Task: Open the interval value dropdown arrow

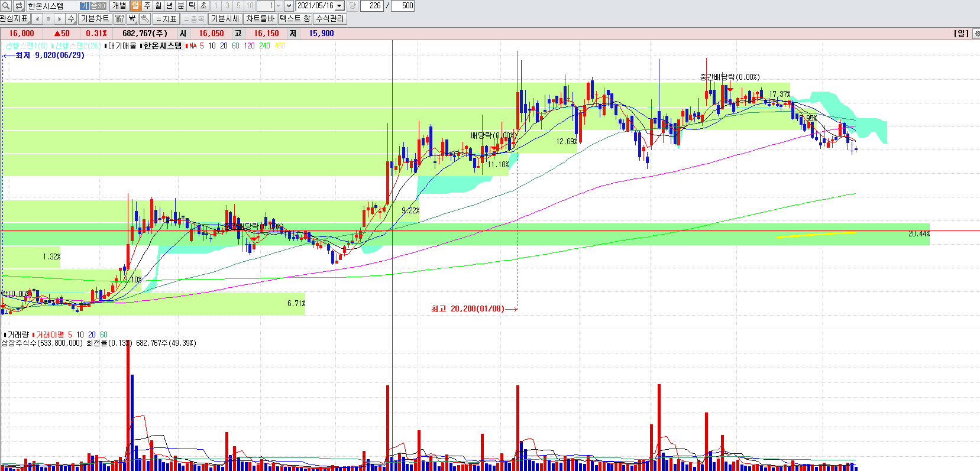Action: (278, 6)
